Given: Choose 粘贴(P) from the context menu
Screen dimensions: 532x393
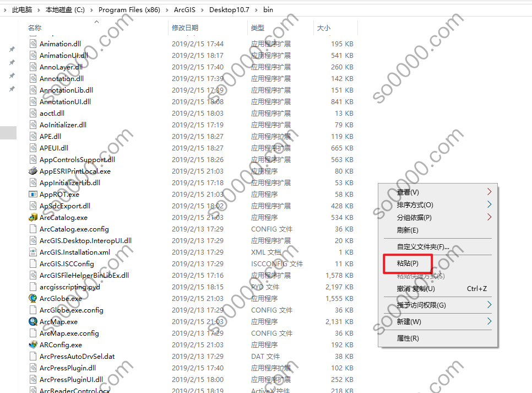Looking at the screenshot, I should click(408, 263).
